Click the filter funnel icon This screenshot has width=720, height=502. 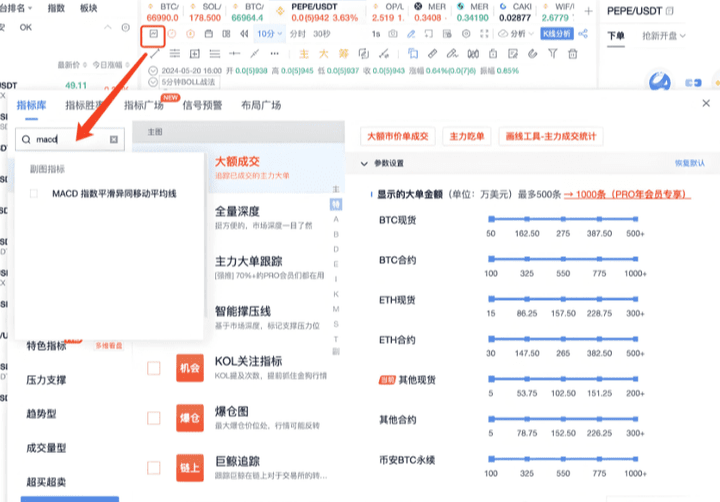(x=553, y=54)
